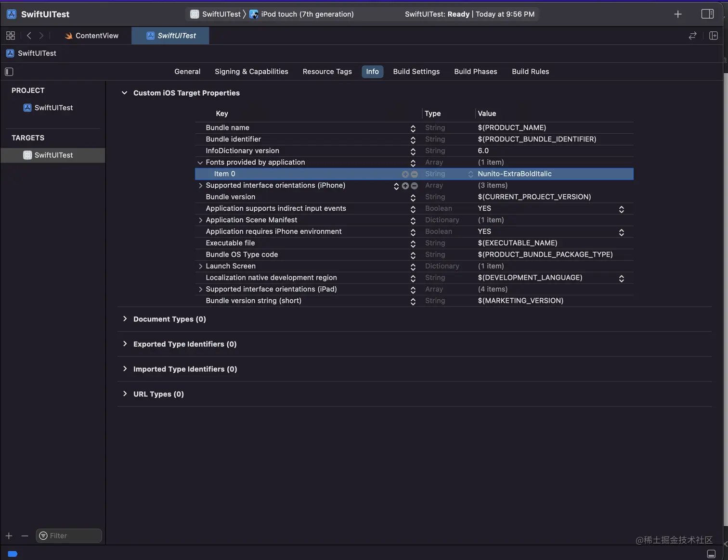Open type popup for Item 0
The width and height of the screenshot is (728, 560).
(470, 174)
